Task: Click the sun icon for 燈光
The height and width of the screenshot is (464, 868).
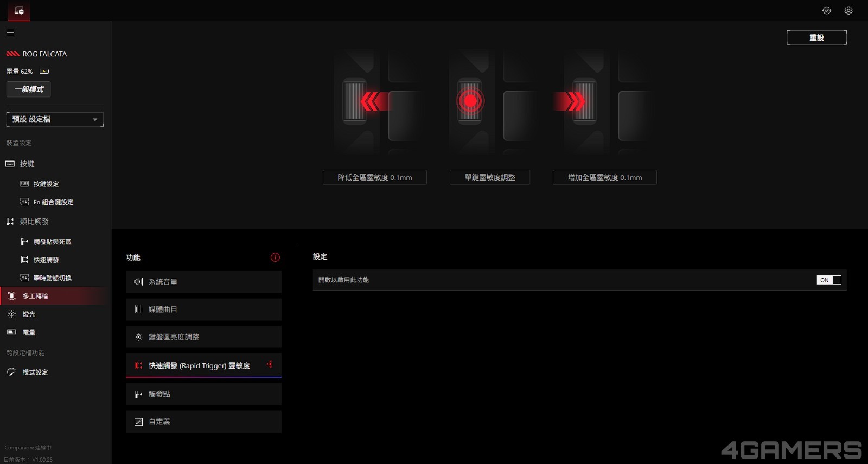Action: point(12,314)
